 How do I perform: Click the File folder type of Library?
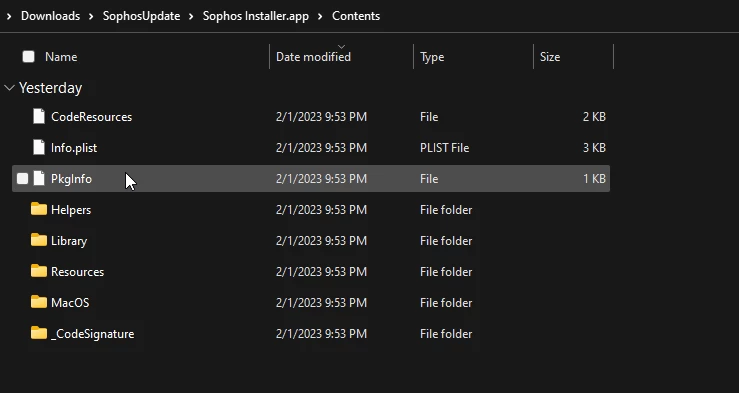[446, 241]
